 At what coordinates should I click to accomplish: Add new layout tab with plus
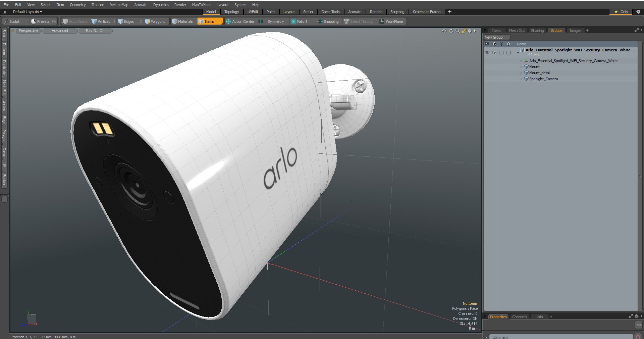coord(450,12)
